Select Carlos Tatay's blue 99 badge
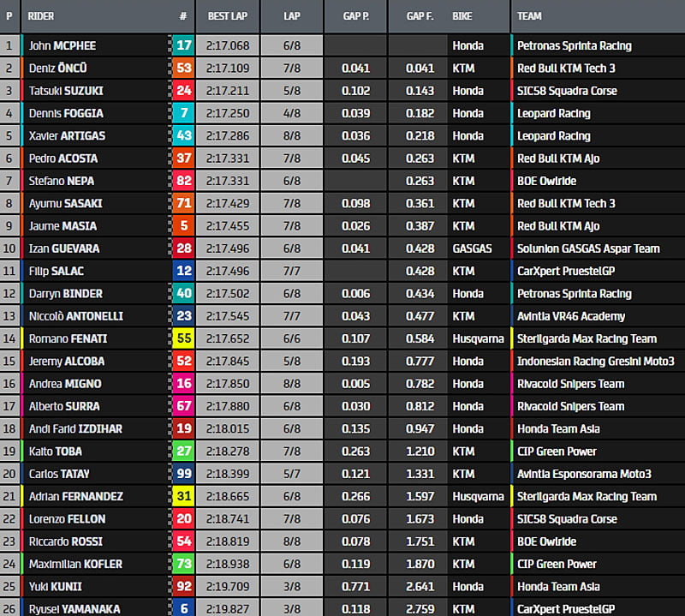The width and height of the screenshot is (685, 616). (x=183, y=474)
